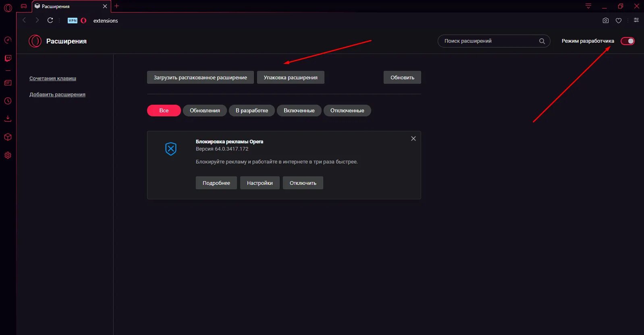
Task: Toggle Режим разработчика switch
Action: pos(627,41)
